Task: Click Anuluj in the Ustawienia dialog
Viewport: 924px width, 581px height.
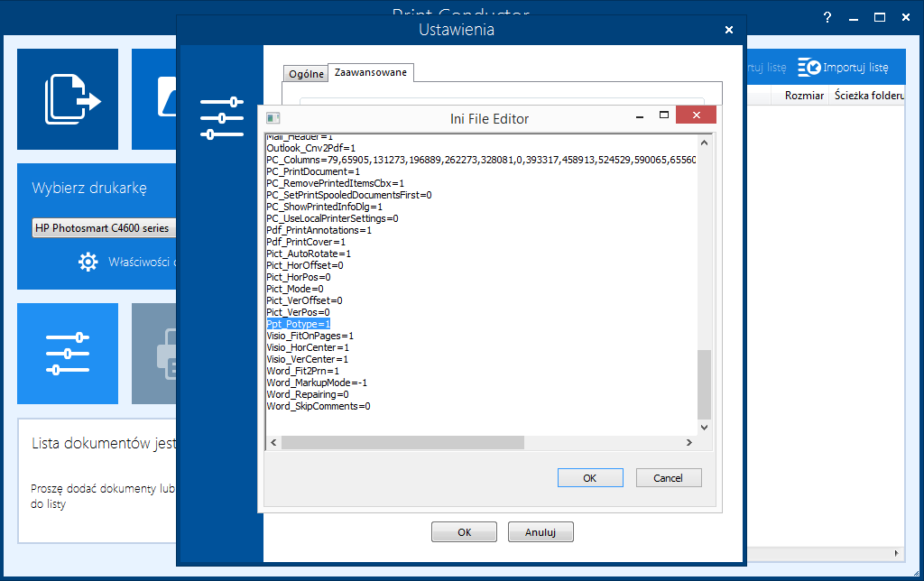Action: (541, 532)
